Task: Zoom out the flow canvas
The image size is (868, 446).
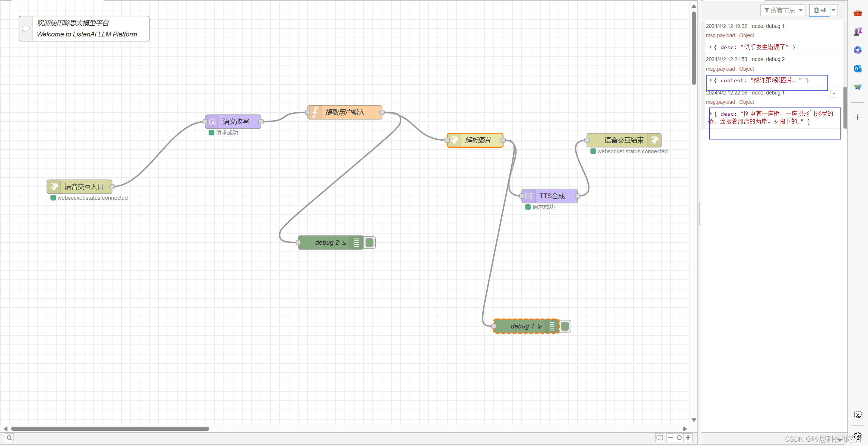Action: [670, 438]
